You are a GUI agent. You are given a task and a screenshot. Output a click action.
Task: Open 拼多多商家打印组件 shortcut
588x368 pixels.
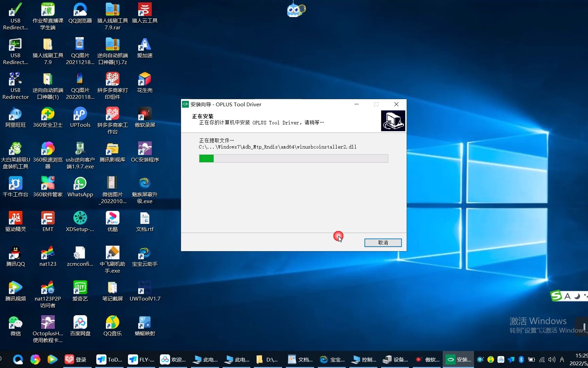click(x=112, y=86)
